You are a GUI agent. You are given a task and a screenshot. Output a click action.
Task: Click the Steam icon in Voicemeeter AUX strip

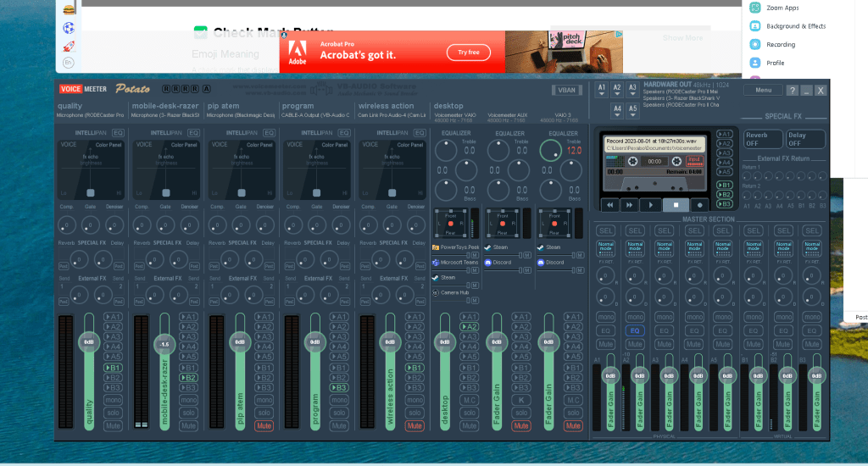pyautogui.click(x=487, y=247)
